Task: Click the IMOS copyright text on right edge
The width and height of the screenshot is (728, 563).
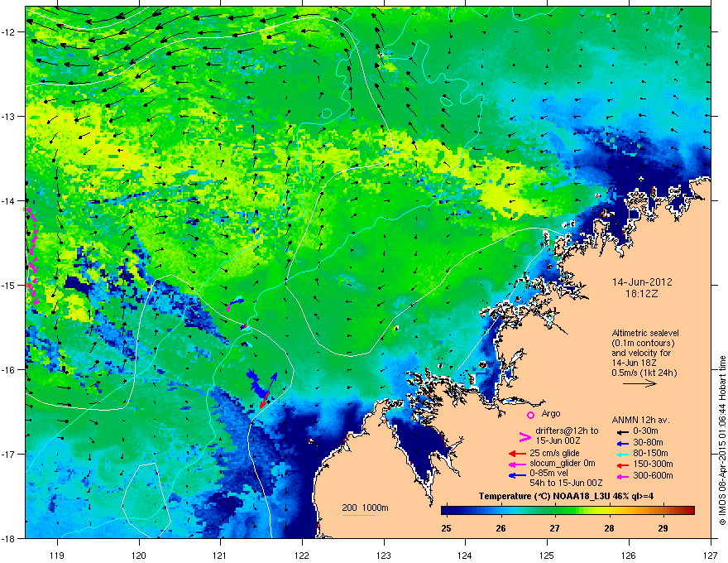Action: [x=722, y=440]
